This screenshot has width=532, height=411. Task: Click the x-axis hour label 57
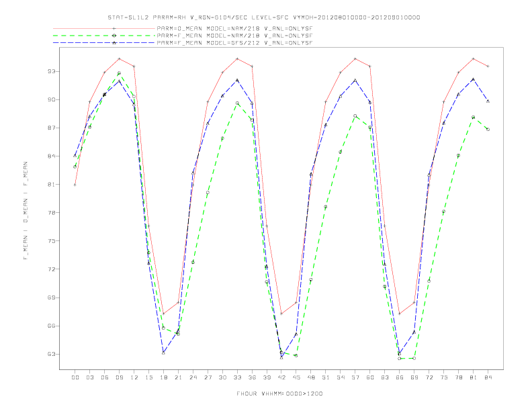point(355,377)
